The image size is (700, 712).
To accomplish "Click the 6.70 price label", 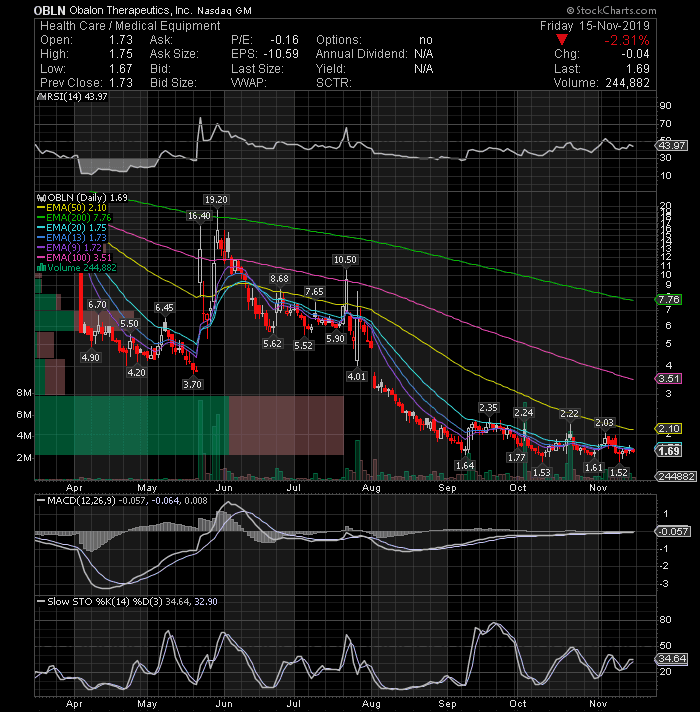I will pos(97,305).
